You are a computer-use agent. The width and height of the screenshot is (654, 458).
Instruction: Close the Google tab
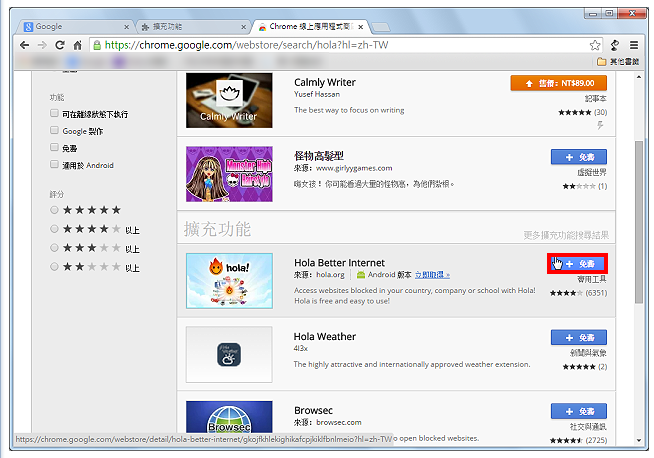pyautogui.click(x=126, y=27)
